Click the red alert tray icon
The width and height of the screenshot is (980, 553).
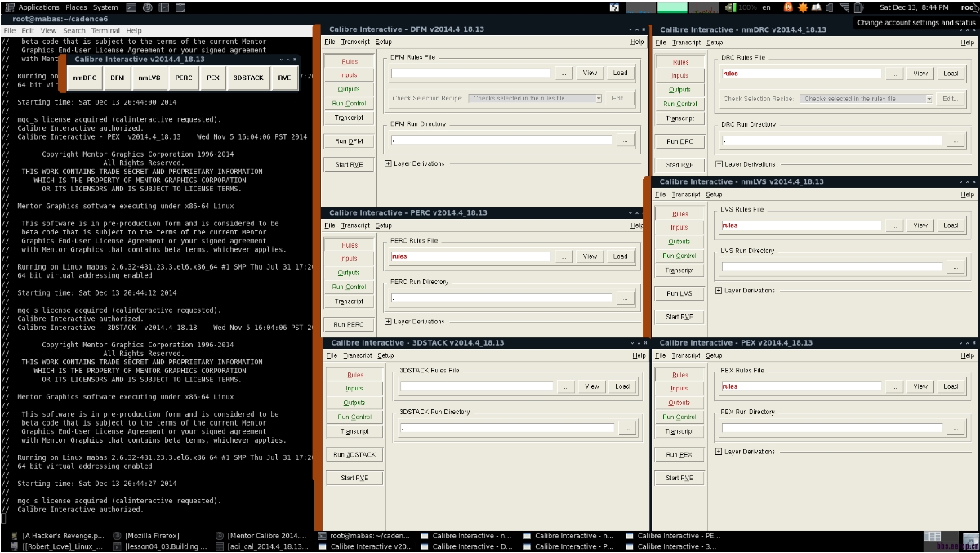coord(789,7)
